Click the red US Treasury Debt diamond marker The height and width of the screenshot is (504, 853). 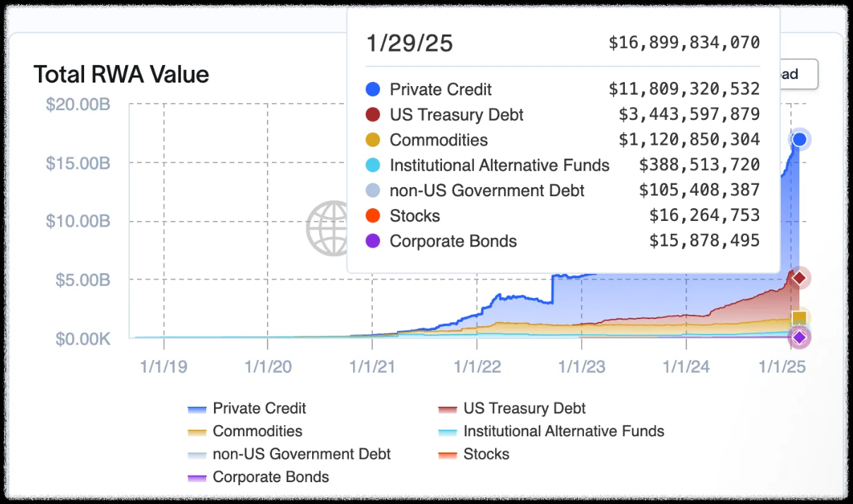point(799,278)
